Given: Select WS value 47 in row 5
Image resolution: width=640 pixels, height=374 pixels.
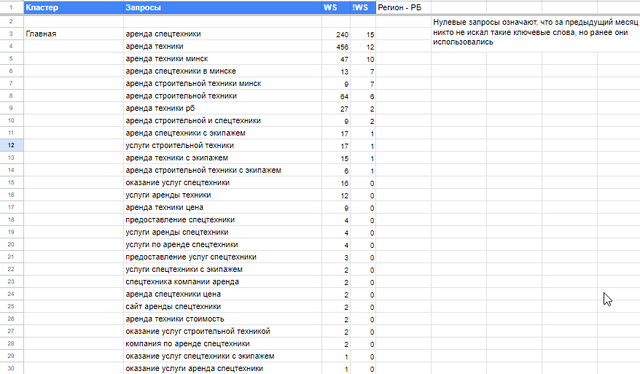Looking at the screenshot, I should [336, 59].
